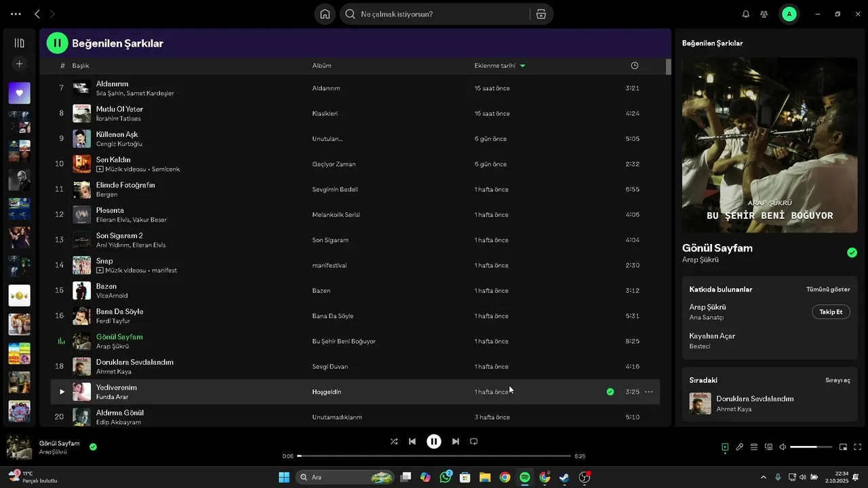Open OBS Studio from the taskbar
The image size is (868, 488).
coord(585,477)
